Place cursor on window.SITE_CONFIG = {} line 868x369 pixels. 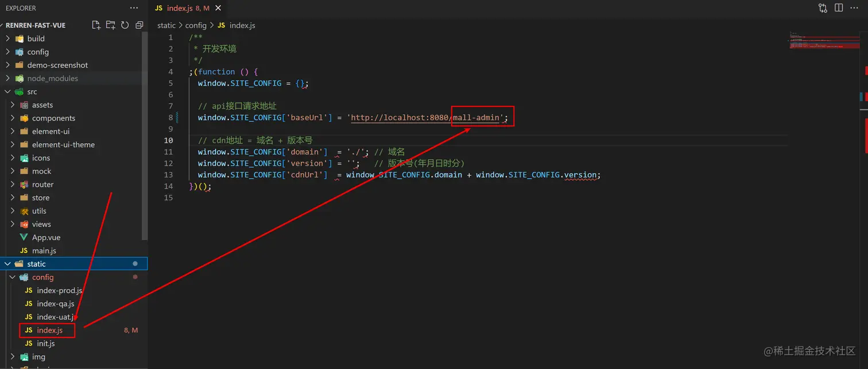coord(253,83)
